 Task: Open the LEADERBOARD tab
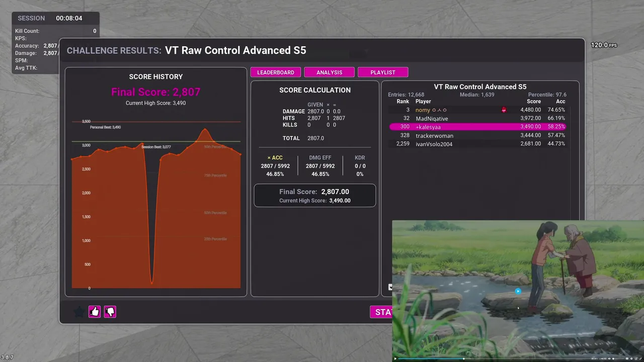276,72
